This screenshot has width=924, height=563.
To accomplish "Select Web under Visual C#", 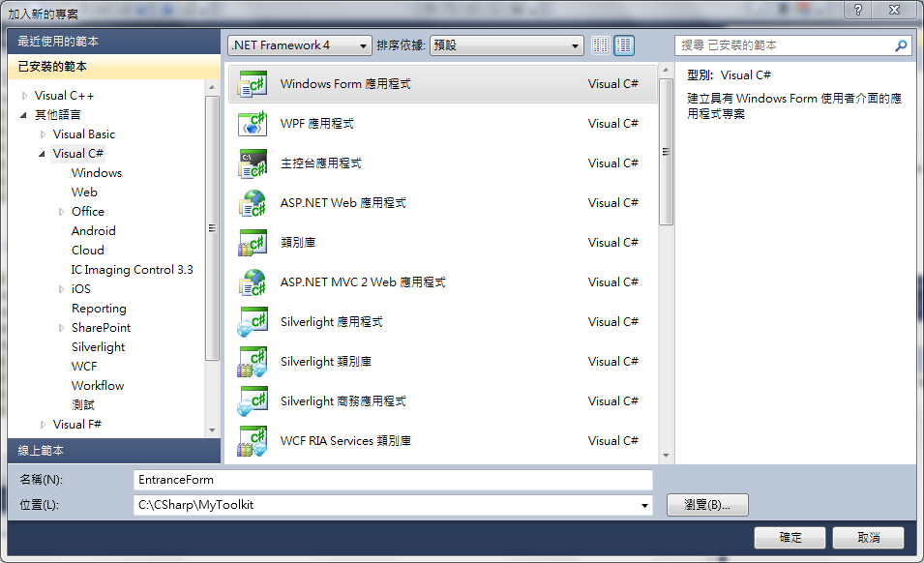I will (x=84, y=193).
